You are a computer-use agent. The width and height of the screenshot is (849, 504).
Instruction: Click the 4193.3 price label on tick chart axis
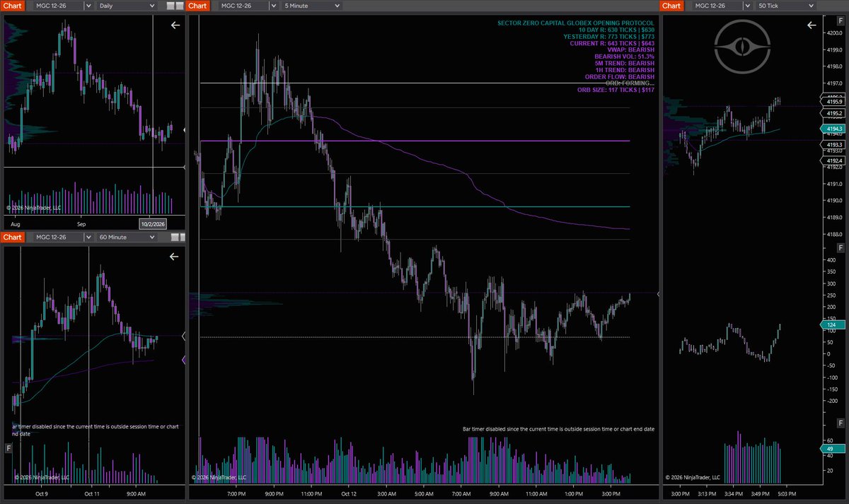[833, 145]
